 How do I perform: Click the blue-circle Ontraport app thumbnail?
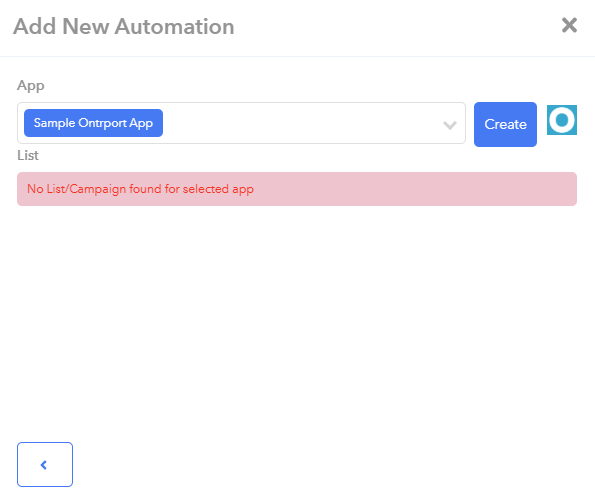tap(562, 120)
